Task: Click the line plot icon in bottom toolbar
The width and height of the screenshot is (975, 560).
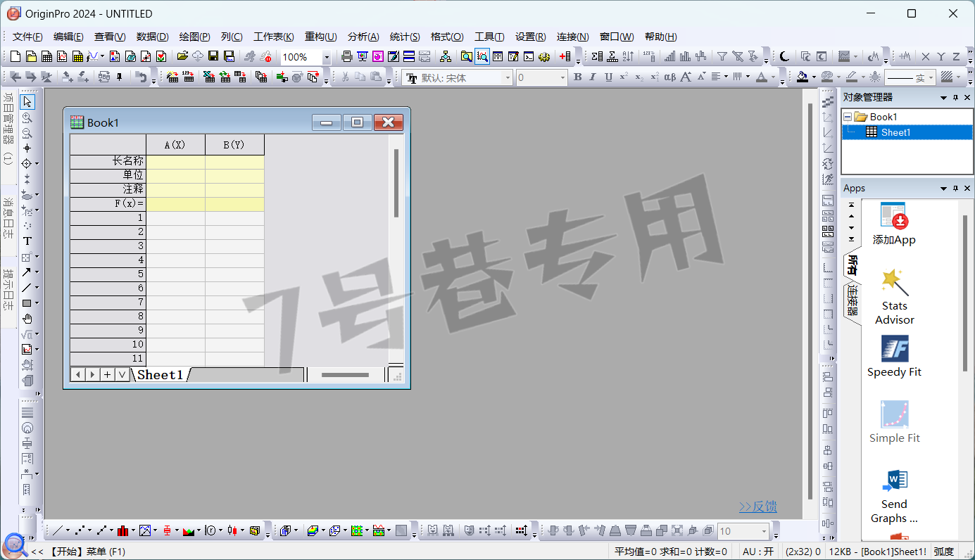Action: click(x=58, y=531)
